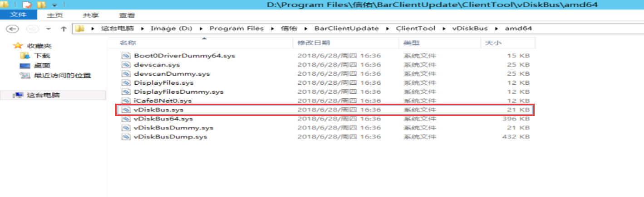Viewport: 644px width, 197px height.
Task: Sort files by 修改日期 (Date modified) column
Action: click(x=313, y=43)
